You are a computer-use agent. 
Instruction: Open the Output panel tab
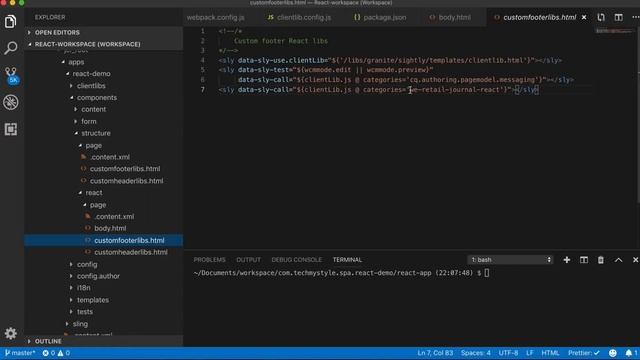[248, 260]
